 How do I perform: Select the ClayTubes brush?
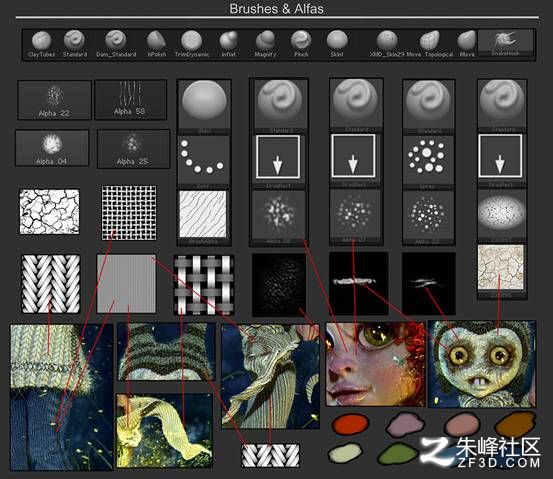[x=41, y=44]
